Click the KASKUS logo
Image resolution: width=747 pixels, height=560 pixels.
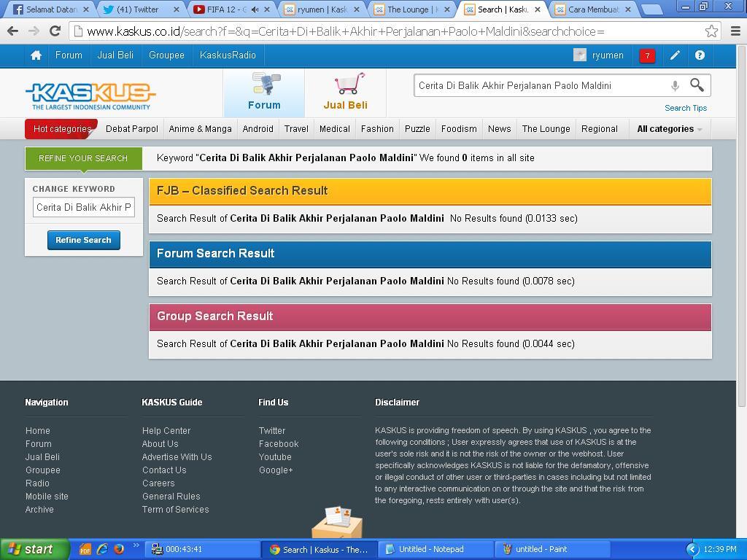coord(90,96)
